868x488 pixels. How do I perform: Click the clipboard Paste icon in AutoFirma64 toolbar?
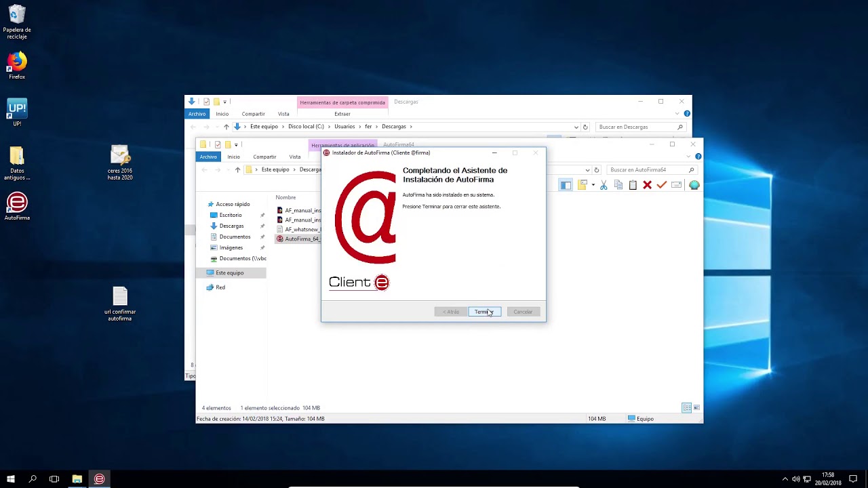[x=633, y=185]
